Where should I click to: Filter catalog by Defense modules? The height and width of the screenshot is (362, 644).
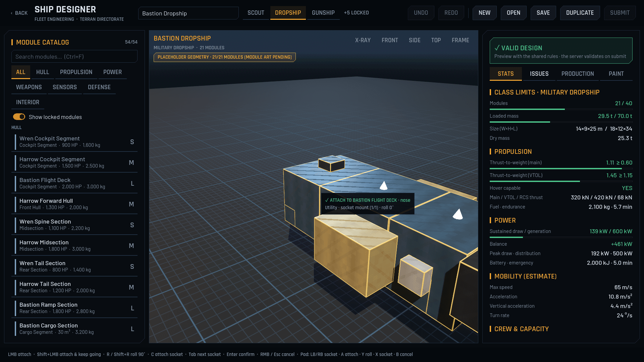coord(99,87)
